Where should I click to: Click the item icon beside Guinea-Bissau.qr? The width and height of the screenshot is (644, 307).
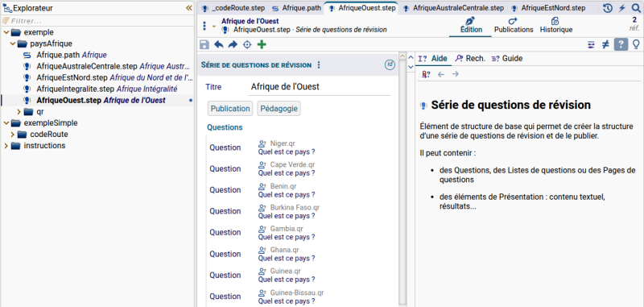pos(262,292)
